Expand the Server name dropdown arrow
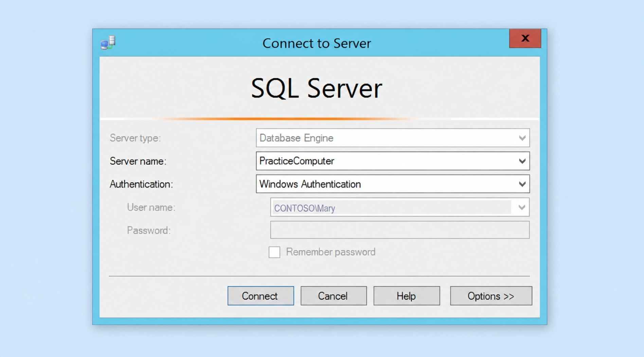This screenshot has height=357, width=644. pyautogui.click(x=522, y=161)
